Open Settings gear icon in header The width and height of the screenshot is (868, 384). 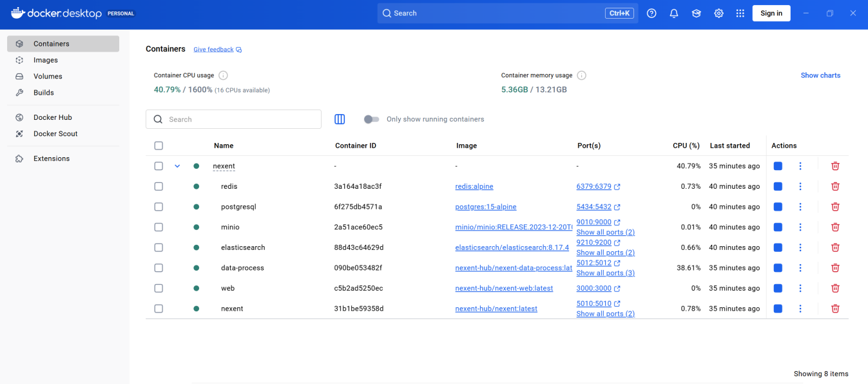click(719, 13)
